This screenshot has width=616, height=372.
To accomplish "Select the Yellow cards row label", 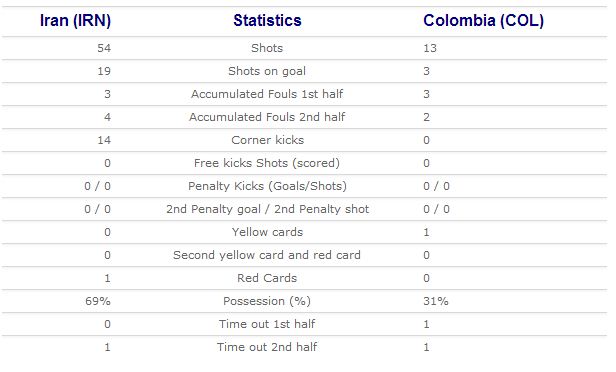I will pyautogui.click(x=267, y=232).
